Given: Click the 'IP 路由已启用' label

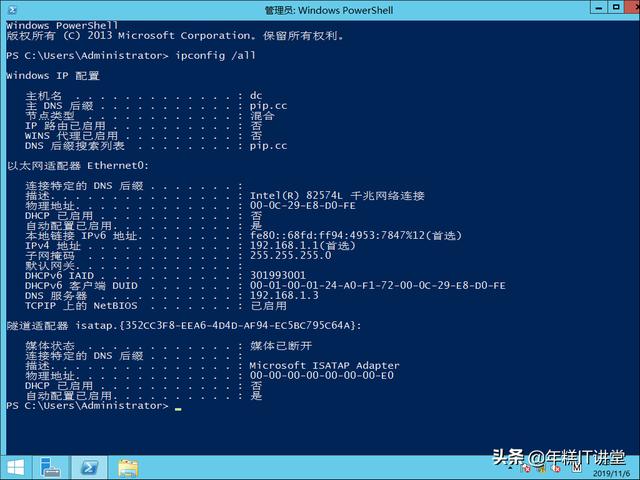Looking at the screenshot, I should pyautogui.click(x=65, y=126).
